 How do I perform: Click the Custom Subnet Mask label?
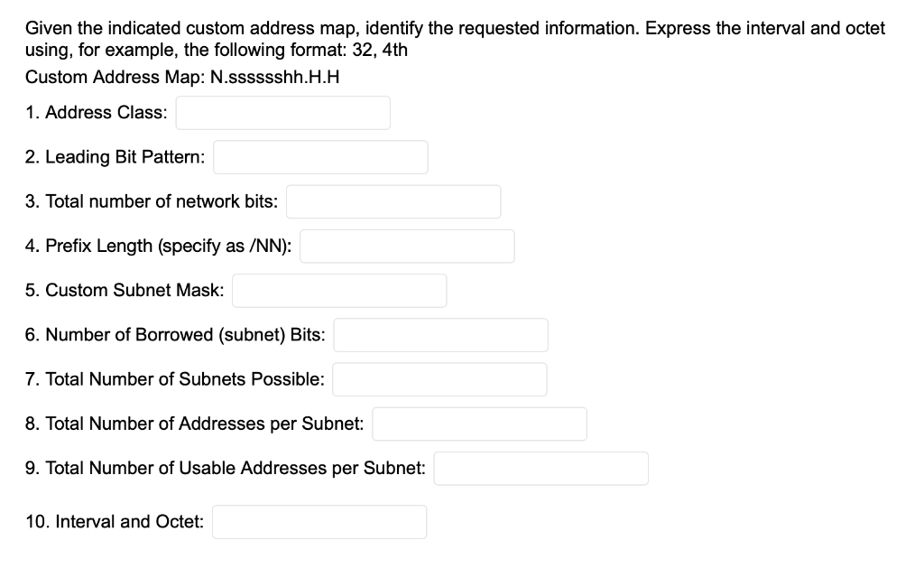[x=124, y=290]
